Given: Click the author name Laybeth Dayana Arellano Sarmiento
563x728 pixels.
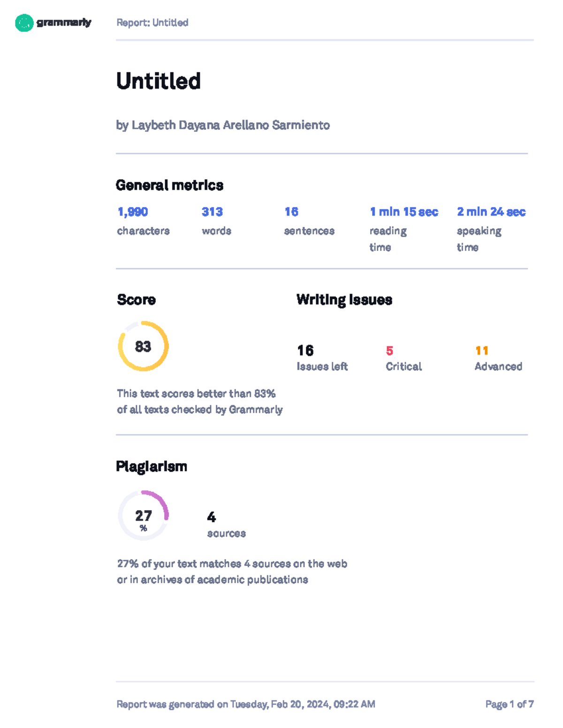Looking at the screenshot, I should (223, 125).
